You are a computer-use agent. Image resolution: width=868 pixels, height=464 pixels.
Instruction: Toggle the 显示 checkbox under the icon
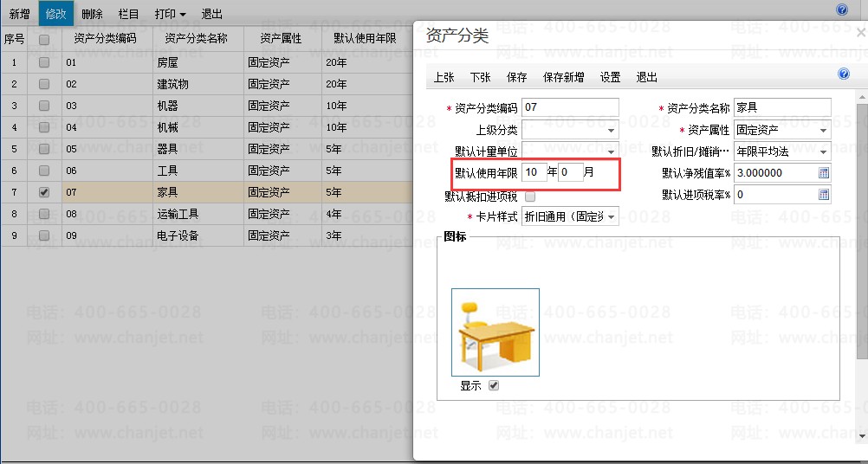494,385
